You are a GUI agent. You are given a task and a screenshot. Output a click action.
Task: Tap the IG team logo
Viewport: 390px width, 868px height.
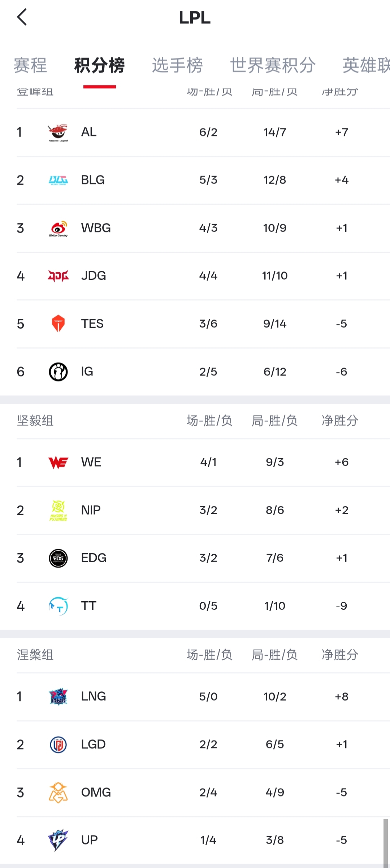click(x=58, y=372)
